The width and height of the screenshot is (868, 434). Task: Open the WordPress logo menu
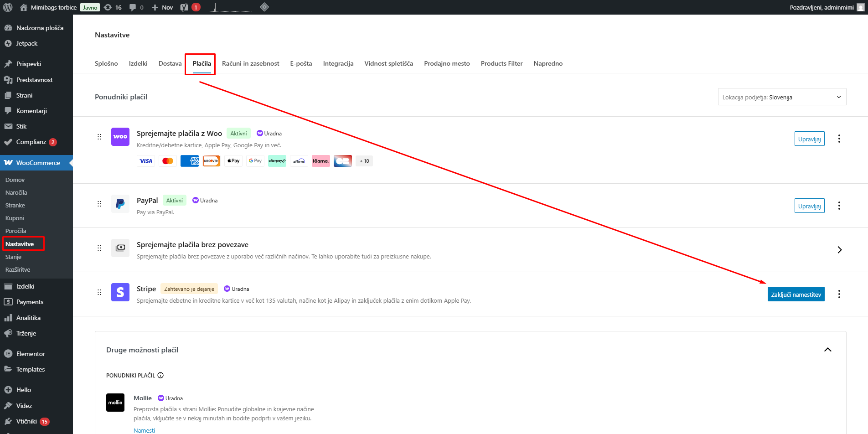pos(8,7)
